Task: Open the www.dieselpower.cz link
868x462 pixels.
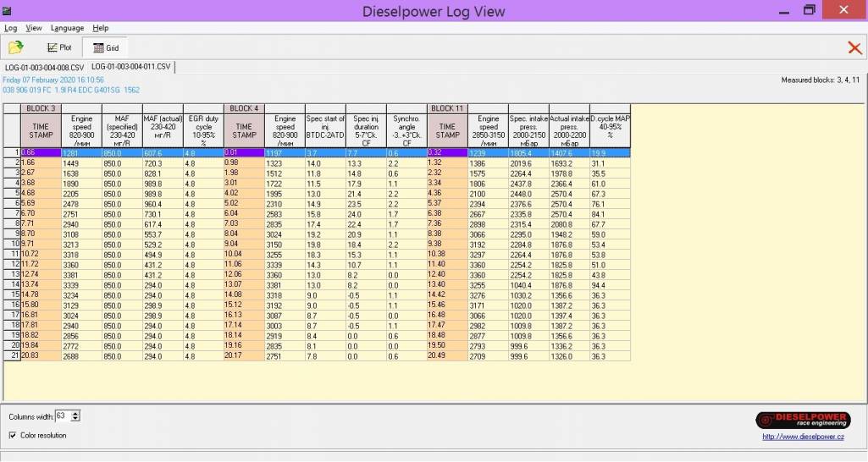Action: click(x=803, y=437)
